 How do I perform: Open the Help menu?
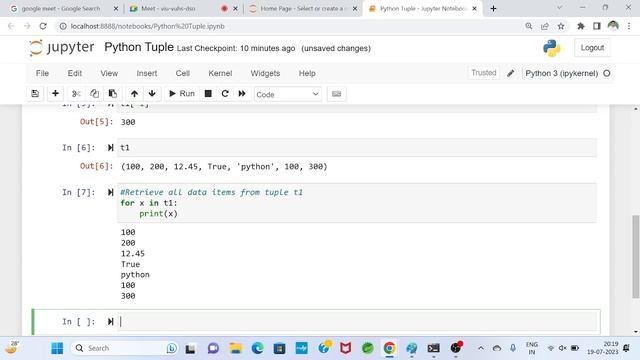tap(307, 73)
